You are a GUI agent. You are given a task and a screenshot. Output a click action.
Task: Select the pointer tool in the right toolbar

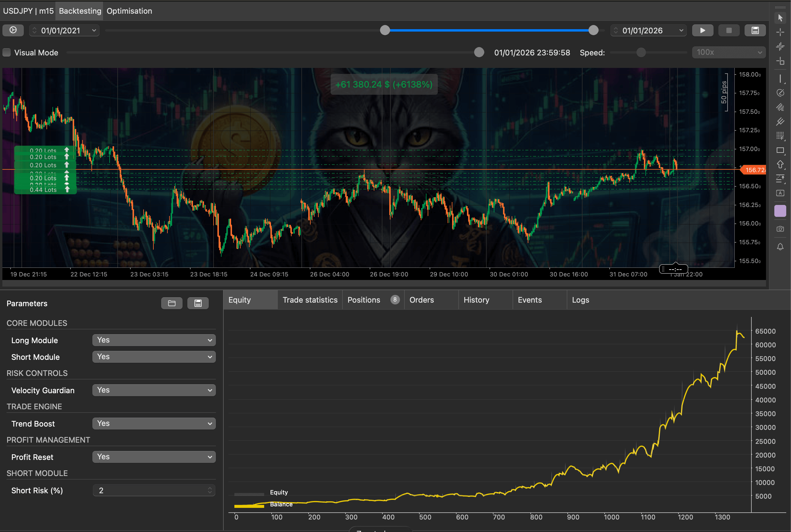(x=780, y=18)
